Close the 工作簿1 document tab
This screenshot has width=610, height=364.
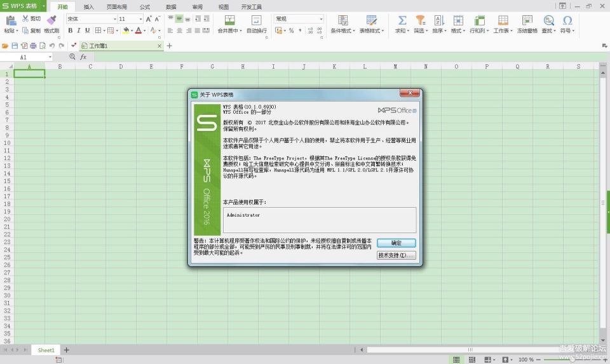click(x=159, y=46)
